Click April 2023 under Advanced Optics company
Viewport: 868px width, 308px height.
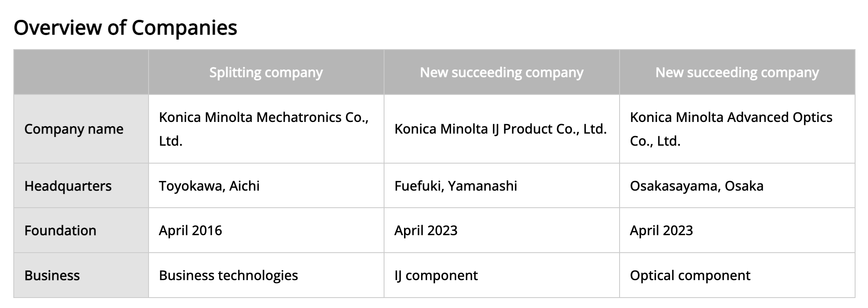(x=661, y=231)
